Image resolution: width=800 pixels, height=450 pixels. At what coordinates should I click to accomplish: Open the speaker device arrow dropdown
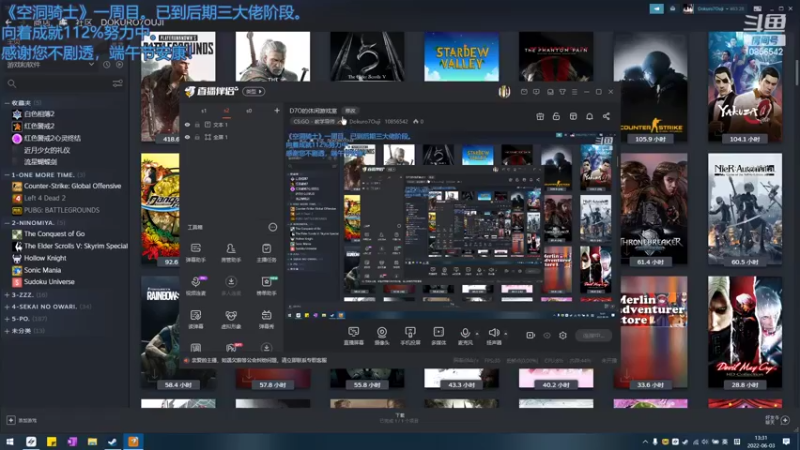pyautogui.click(x=506, y=334)
